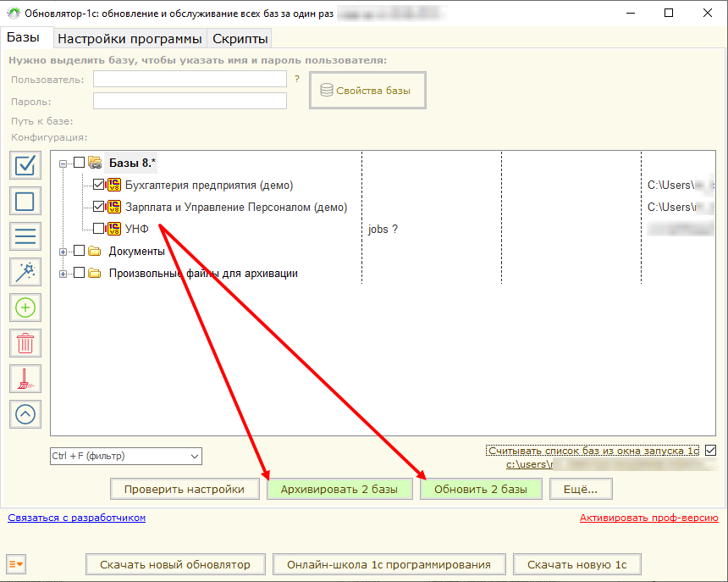The width and height of the screenshot is (728, 582).
Task: Uncheck Зарплата и Управление Персоналом checkbox
Action: click(x=98, y=206)
